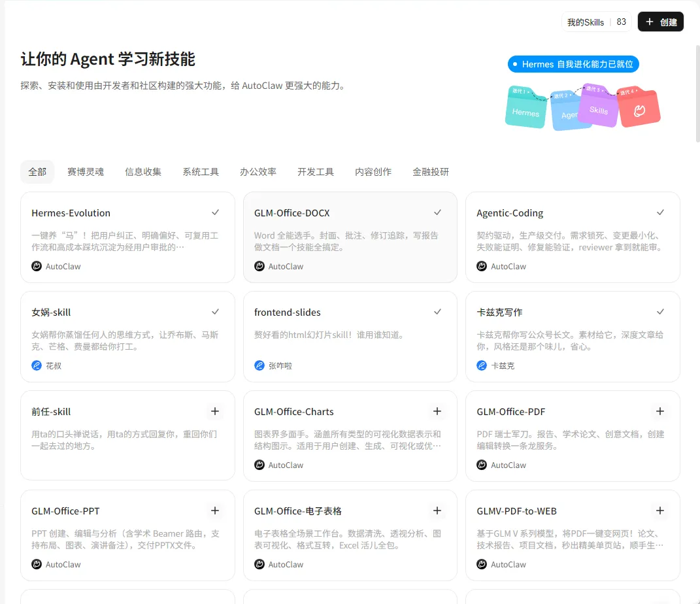
Task: Open 卡兹克写作 card title
Action: coord(499,312)
